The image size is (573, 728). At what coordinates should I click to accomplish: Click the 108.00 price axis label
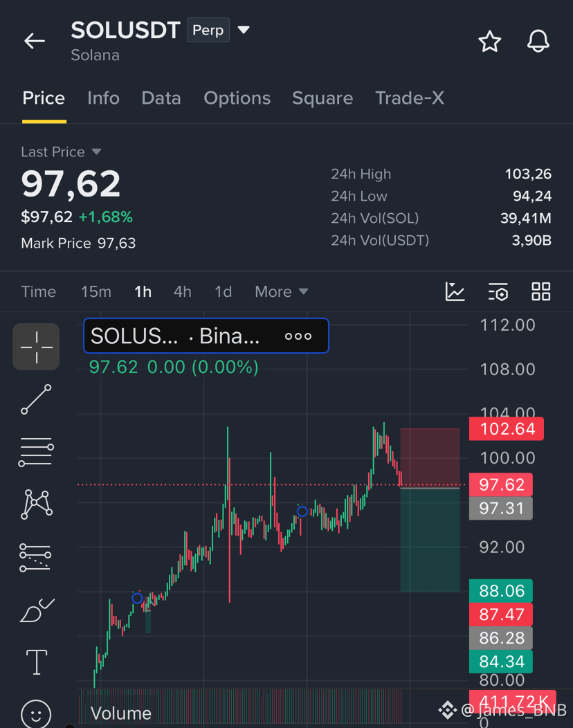pyautogui.click(x=507, y=370)
